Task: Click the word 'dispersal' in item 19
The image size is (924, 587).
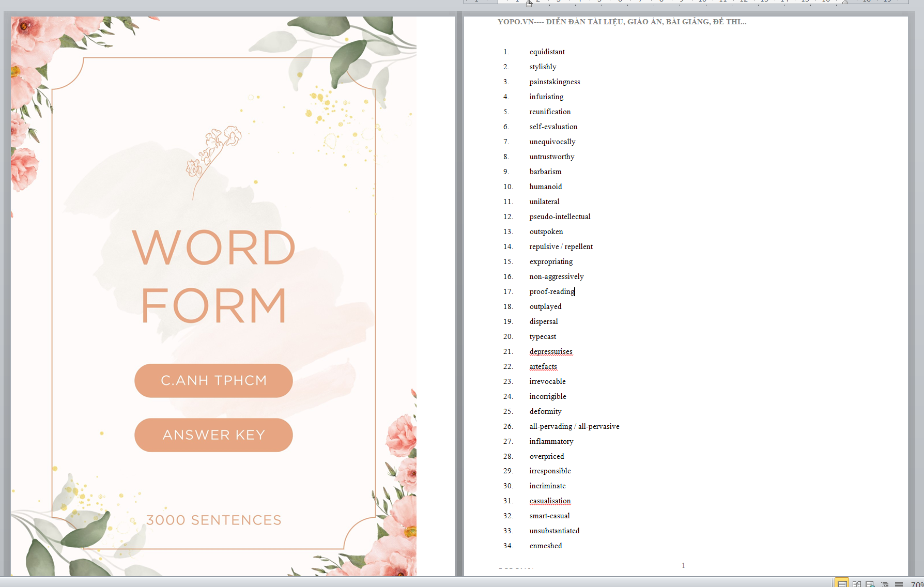Action: pyautogui.click(x=544, y=321)
